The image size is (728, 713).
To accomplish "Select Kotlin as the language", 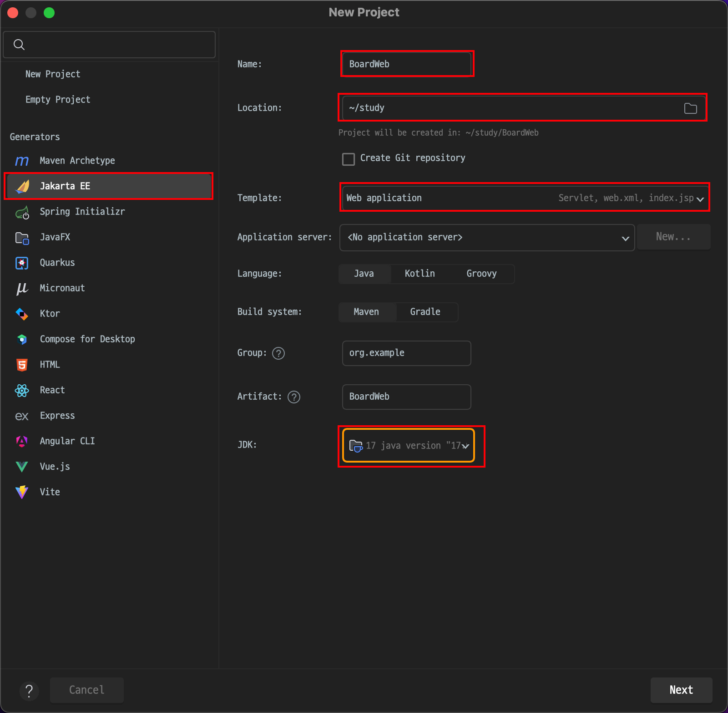I will point(420,274).
